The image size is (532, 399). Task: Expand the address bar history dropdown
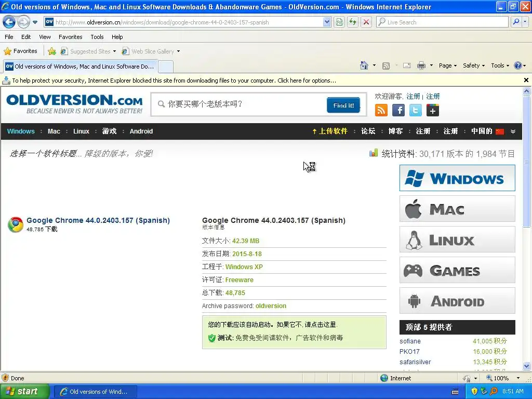[327, 22]
